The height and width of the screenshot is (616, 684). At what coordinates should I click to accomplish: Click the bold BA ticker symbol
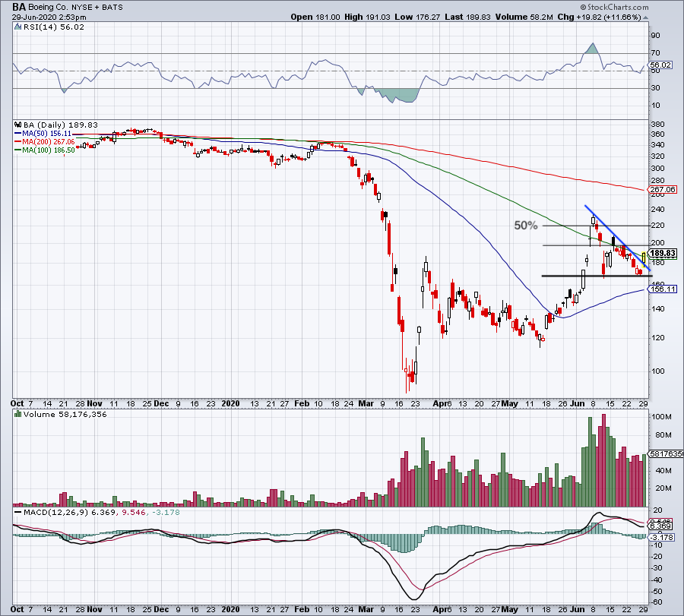tap(19, 7)
